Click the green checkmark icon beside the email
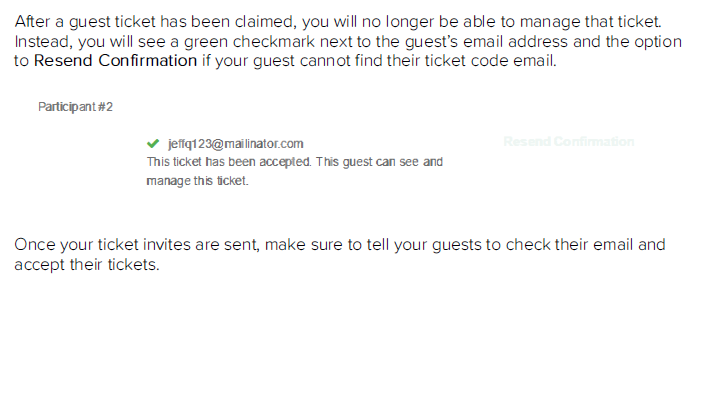701x410 pixels. click(152, 143)
